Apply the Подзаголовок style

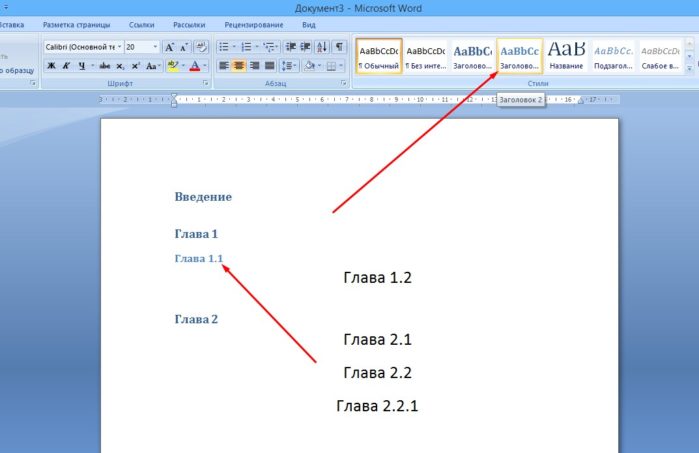[x=613, y=56]
